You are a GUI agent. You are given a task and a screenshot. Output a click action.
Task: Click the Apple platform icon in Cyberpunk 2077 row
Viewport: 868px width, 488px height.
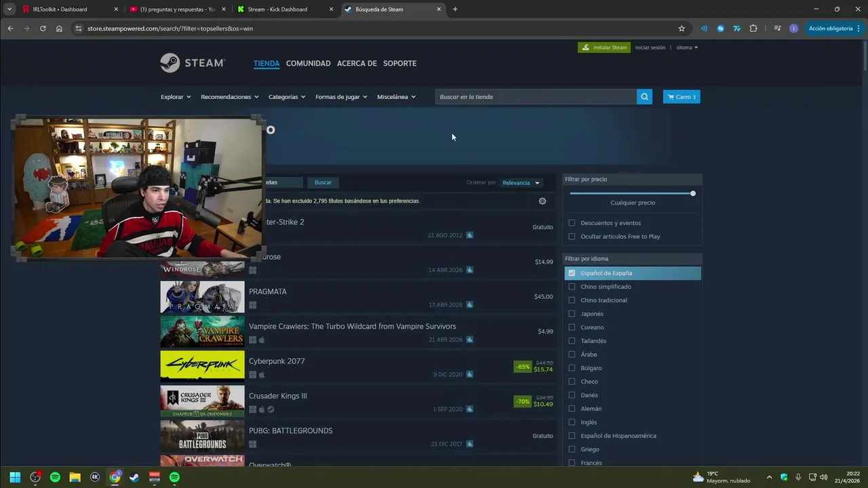[x=262, y=375]
